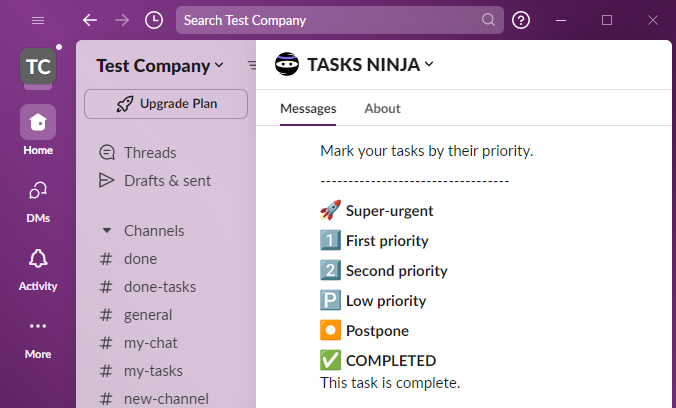Click the Search Test Company field
676x408 pixels.
pyautogui.click(x=330, y=20)
